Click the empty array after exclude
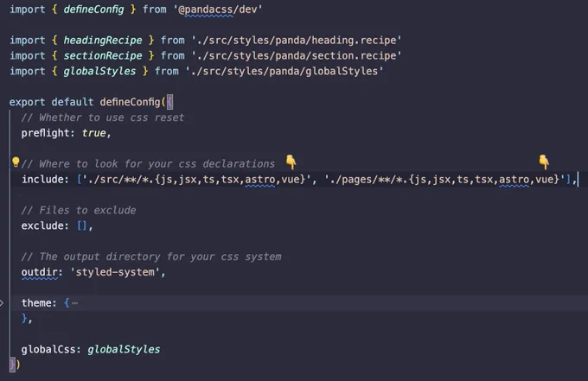588x381 pixels. click(x=82, y=225)
